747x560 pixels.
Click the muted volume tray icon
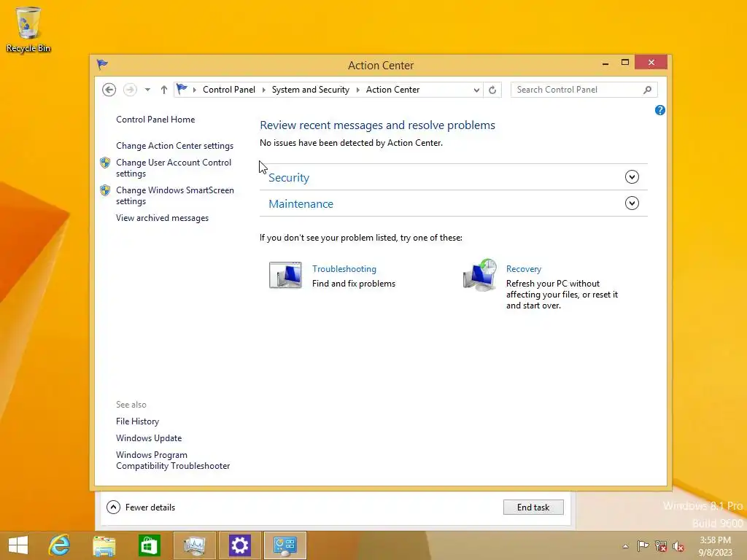click(x=678, y=546)
